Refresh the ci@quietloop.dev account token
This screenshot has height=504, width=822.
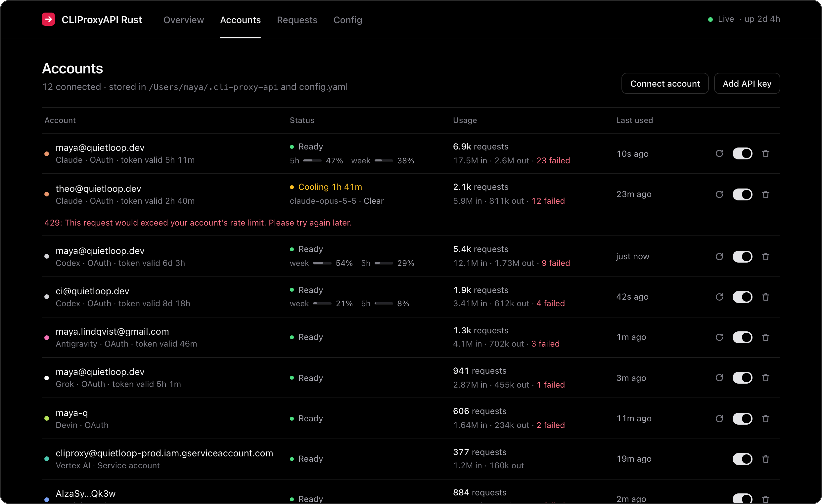tap(719, 297)
